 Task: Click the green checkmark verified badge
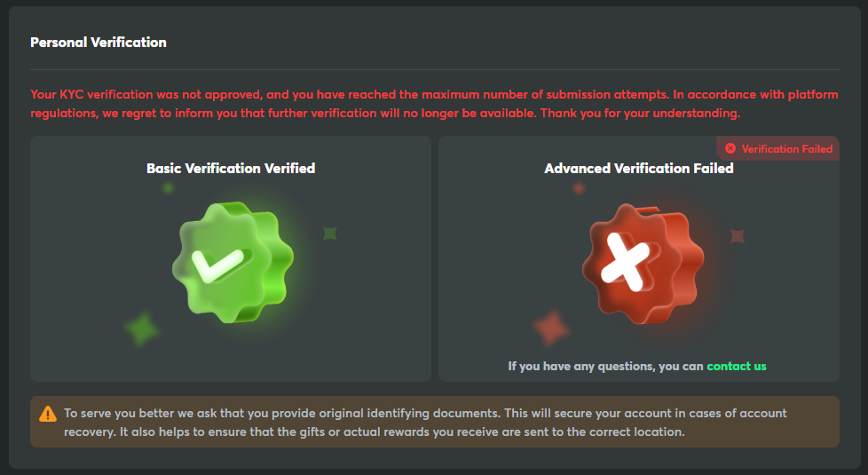[231, 263]
